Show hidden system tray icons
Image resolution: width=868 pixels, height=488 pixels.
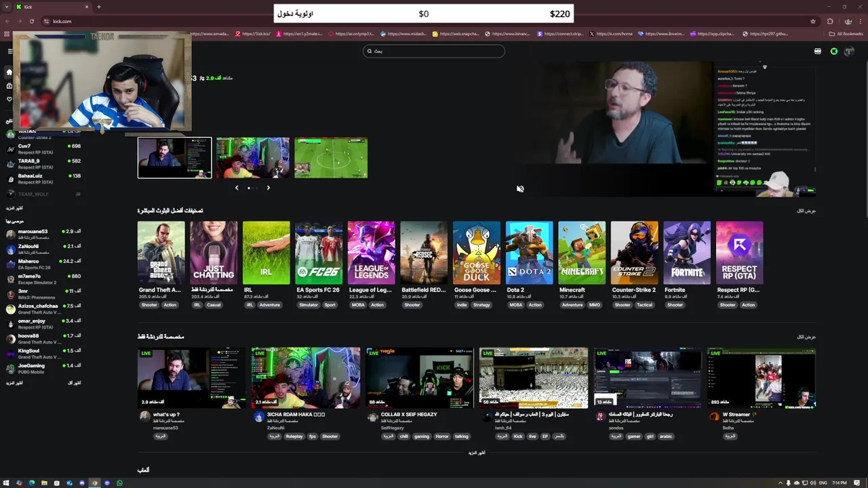point(780,483)
